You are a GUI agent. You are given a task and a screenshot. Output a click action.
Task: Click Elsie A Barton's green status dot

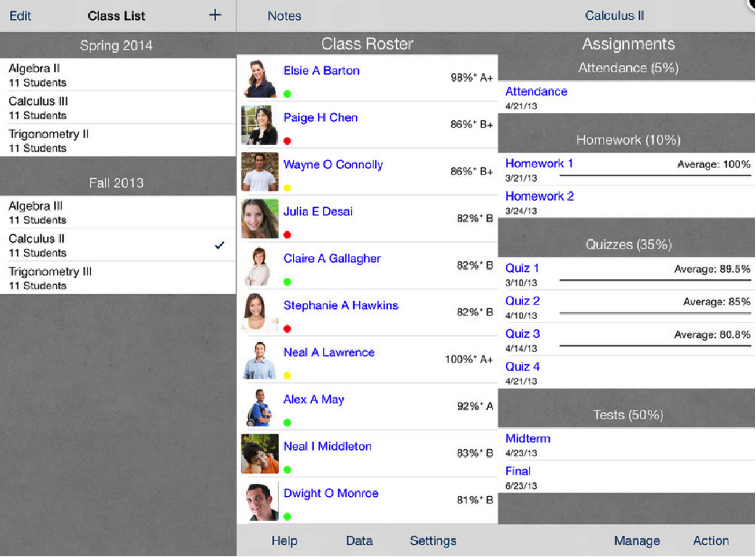click(x=287, y=94)
